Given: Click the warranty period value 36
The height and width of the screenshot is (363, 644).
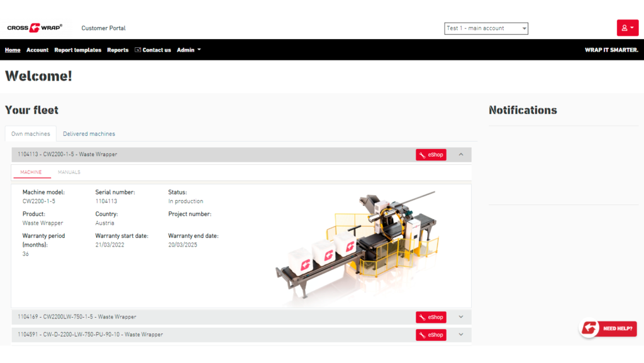Looking at the screenshot, I should pyautogui.click(x=25, y=254).
